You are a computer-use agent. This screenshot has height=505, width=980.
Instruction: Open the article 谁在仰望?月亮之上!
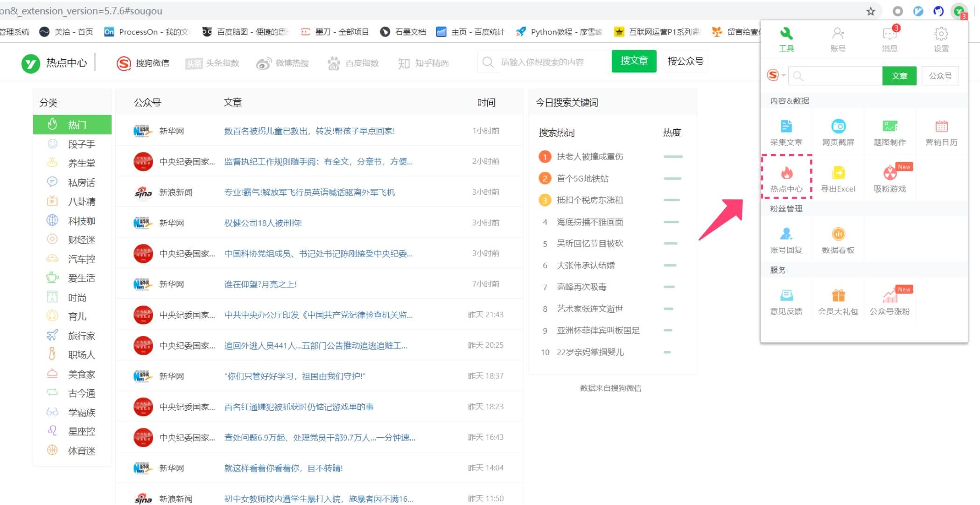pyautogui.click(x=260, y=284)
